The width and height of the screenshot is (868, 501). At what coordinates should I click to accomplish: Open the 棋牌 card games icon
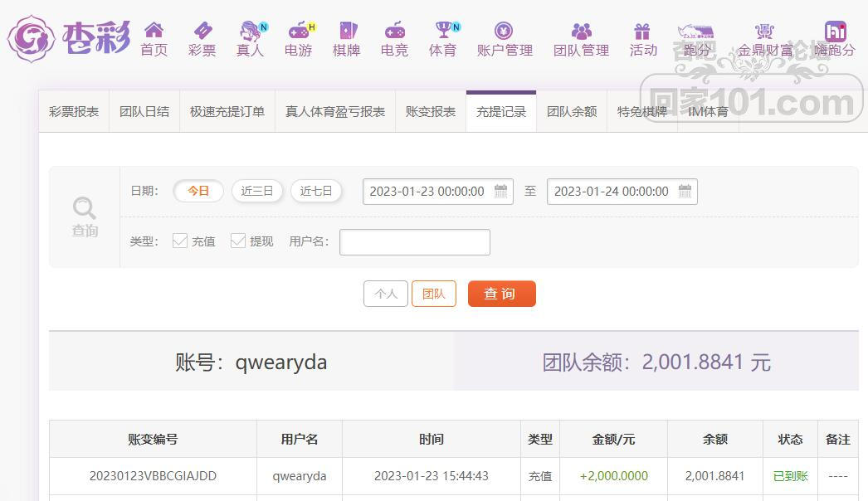point(347,30)
